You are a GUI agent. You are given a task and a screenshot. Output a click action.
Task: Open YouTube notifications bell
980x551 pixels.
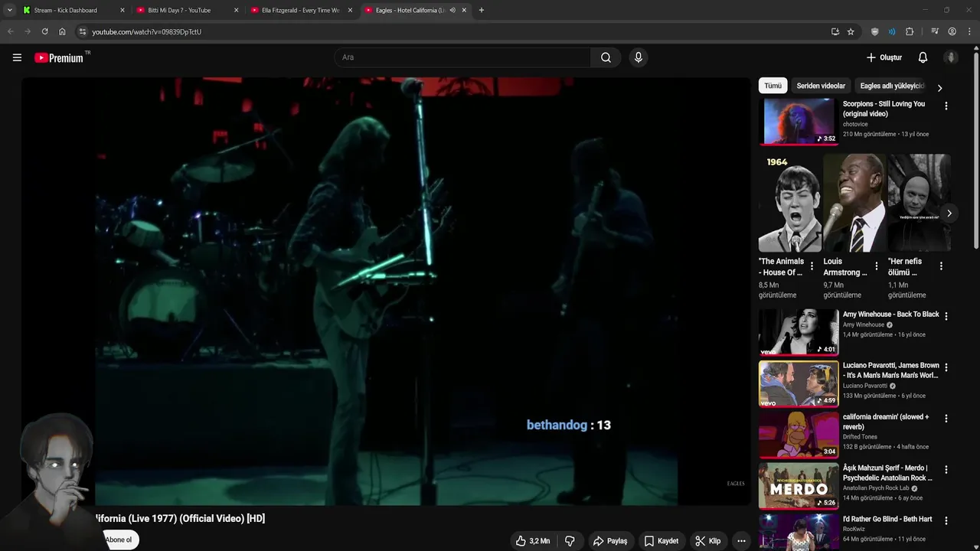point(923,57)
